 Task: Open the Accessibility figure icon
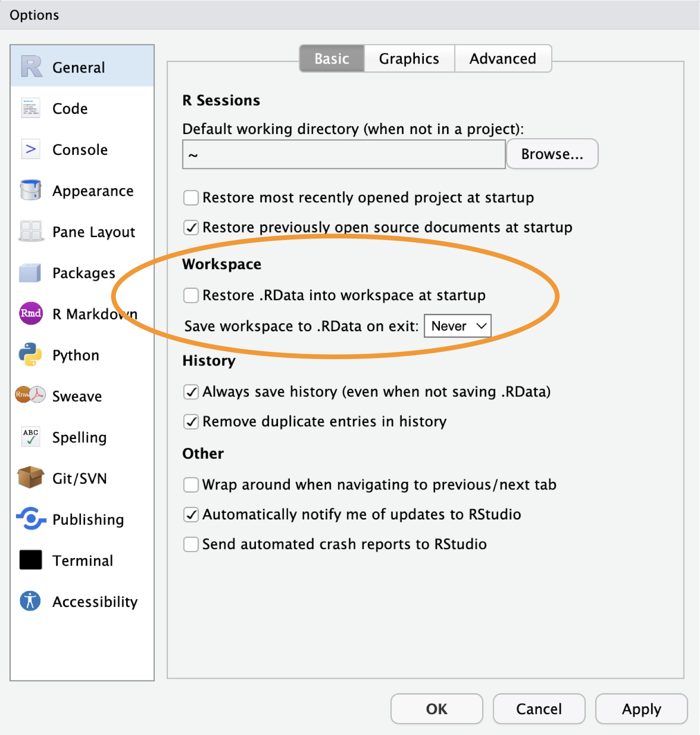[31, 601]
